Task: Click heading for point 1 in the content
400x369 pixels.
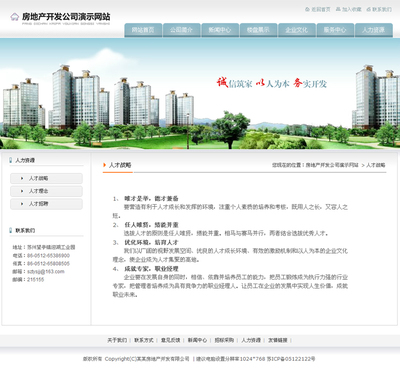Action: pos(151,199)
